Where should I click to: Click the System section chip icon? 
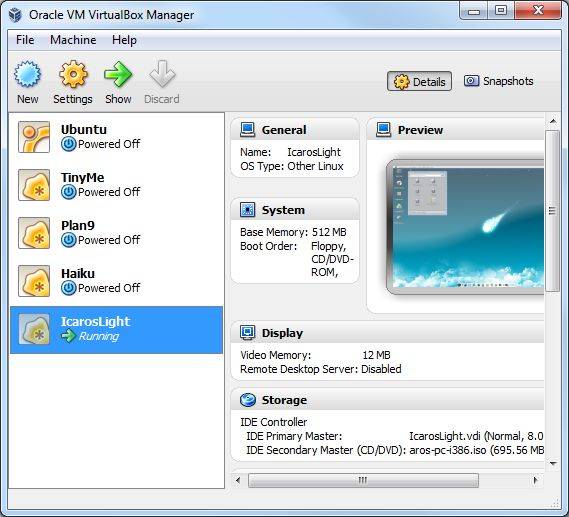[247, 210]
